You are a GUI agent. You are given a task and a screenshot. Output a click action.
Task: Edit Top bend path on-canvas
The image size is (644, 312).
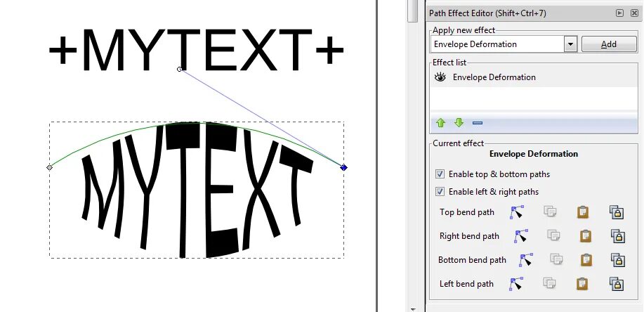tap(517, 212)
